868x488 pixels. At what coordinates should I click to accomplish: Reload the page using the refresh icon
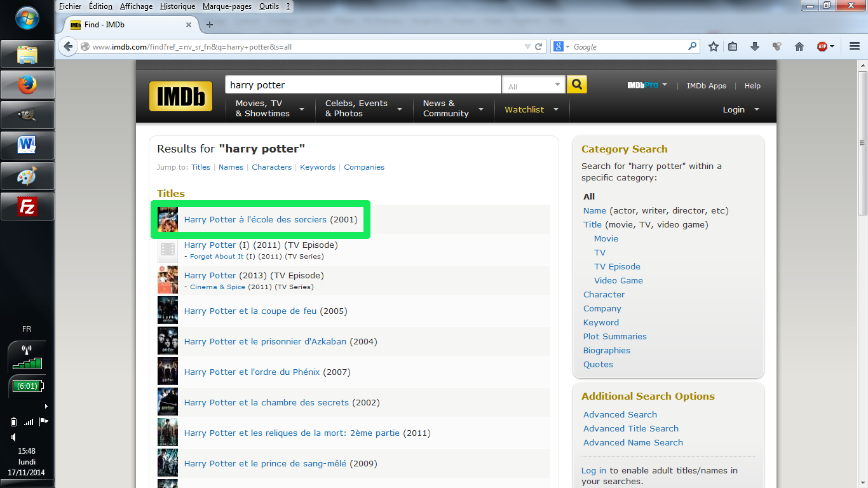coord(539,46)
